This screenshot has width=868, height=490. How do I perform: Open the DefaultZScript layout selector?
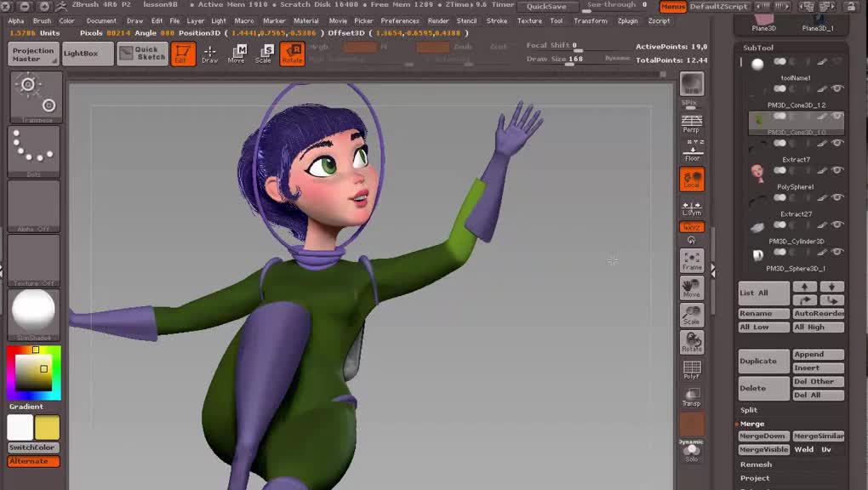tap(719, 7)
